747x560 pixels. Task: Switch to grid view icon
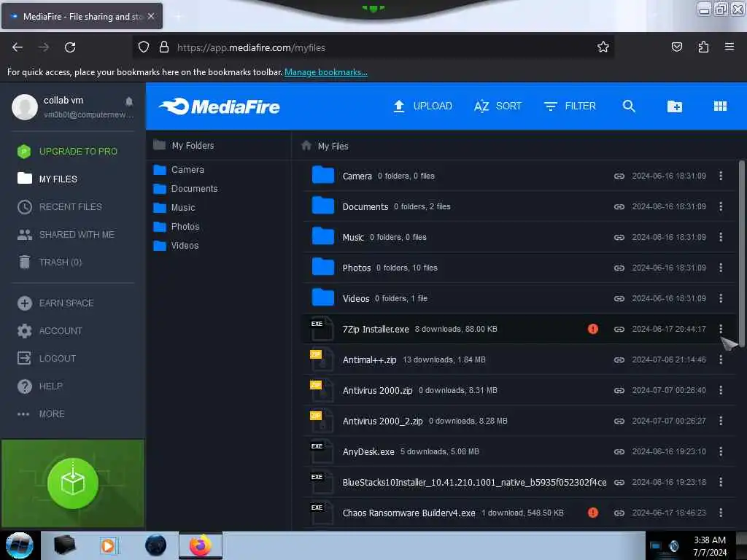pos(720,106)
